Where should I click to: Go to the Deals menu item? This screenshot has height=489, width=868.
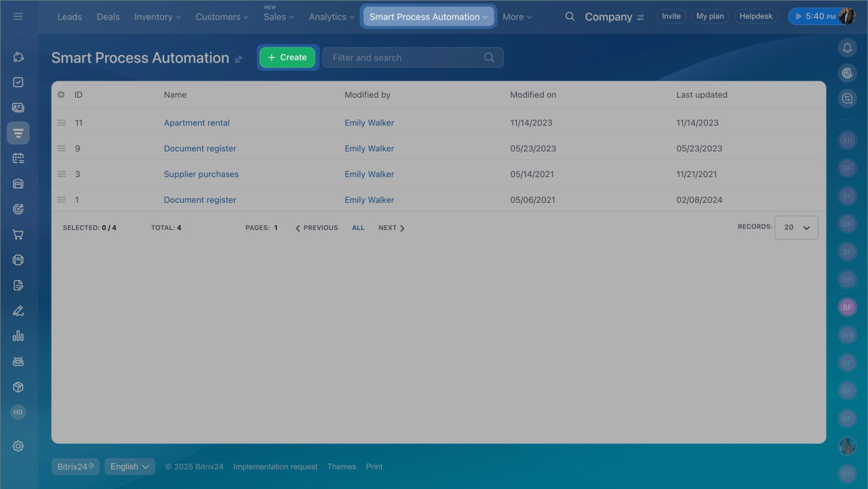point(108,17)
